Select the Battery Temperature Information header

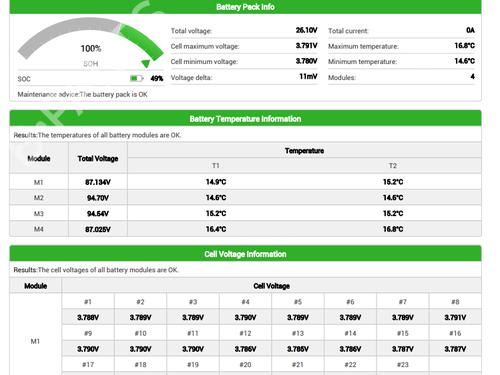(245, 119)
